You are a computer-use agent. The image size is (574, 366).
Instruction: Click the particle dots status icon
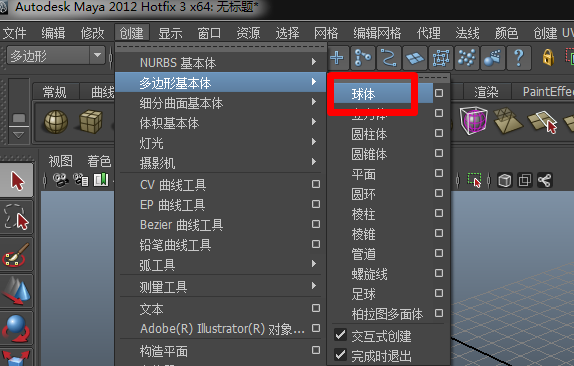[x=467, y=58]
